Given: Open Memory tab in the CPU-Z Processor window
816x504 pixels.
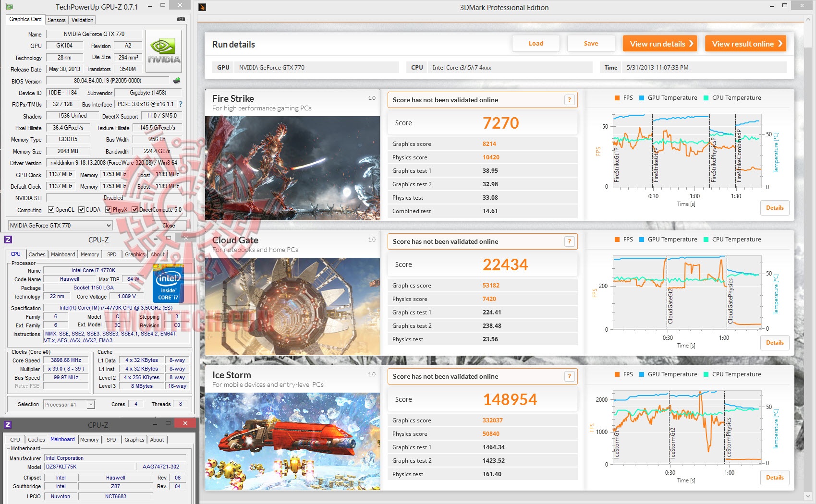Looking at the screenshot, I should click(90, 254).
